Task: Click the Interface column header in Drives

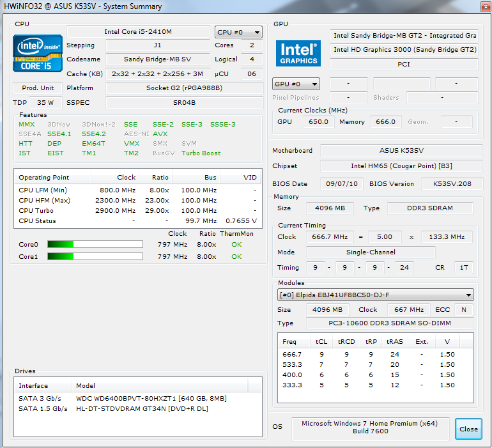Action: click(x=43, y=385)
